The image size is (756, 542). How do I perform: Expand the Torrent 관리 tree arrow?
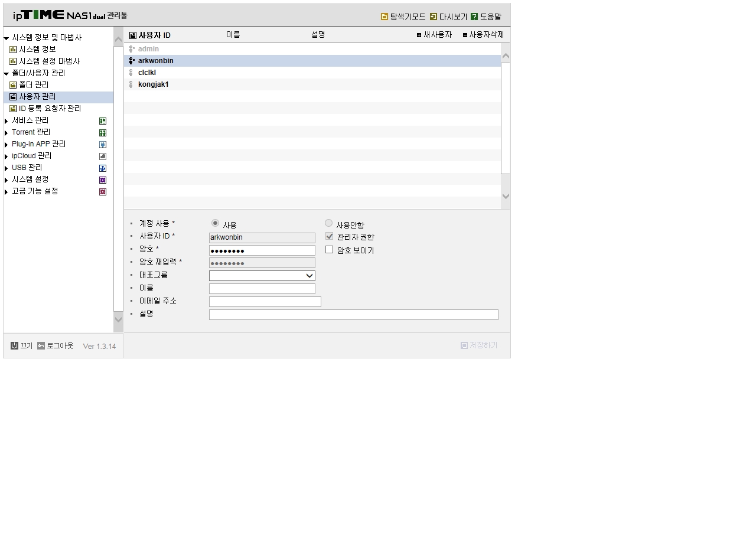pyautogui.click(x=6, y=133)
